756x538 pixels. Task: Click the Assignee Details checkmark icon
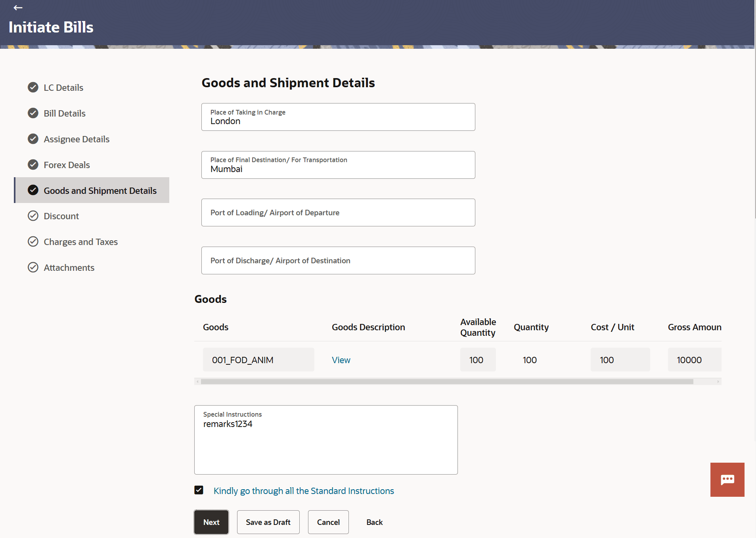[x=33, y=139]
